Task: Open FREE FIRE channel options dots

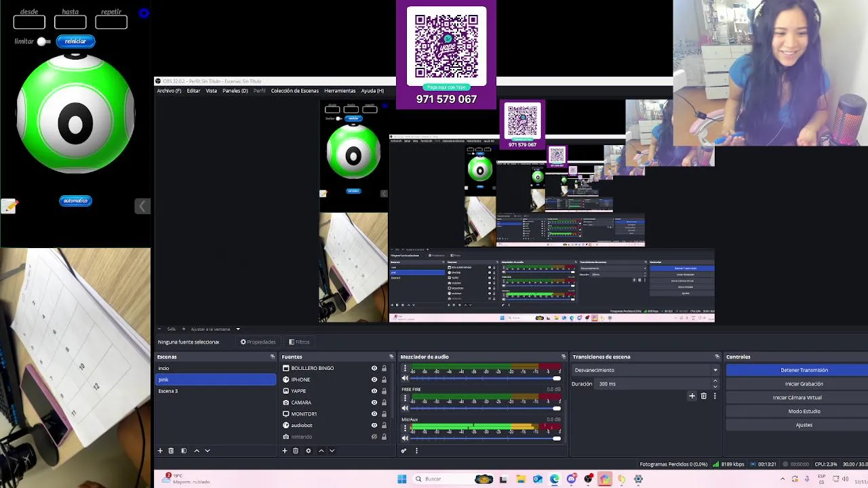Action: pos(405,399)
